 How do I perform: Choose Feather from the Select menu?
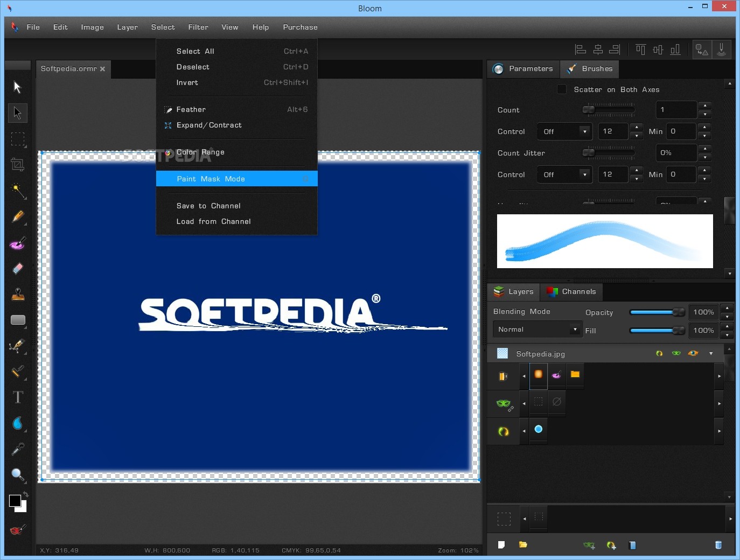237,109
